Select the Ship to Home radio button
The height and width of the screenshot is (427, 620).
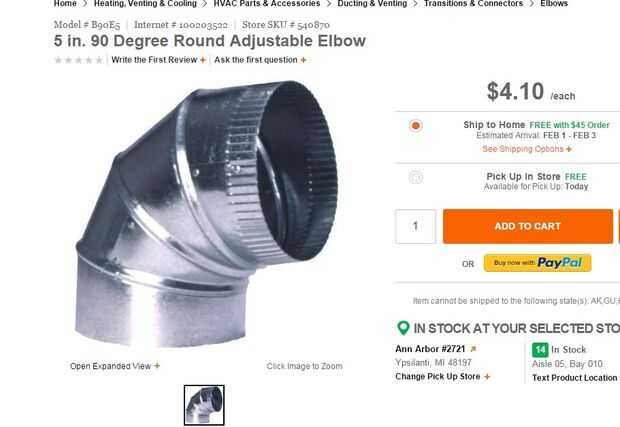click(416, 126)
